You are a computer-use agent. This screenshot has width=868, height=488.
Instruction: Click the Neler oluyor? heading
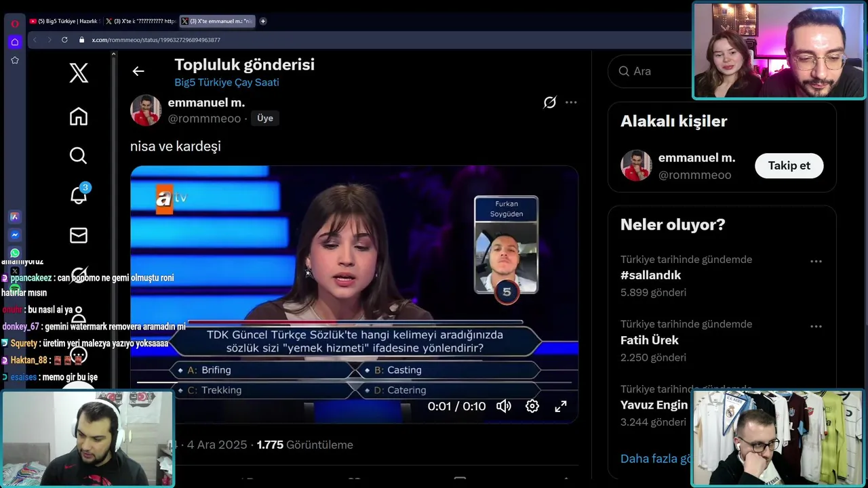[x=673, y=225]
